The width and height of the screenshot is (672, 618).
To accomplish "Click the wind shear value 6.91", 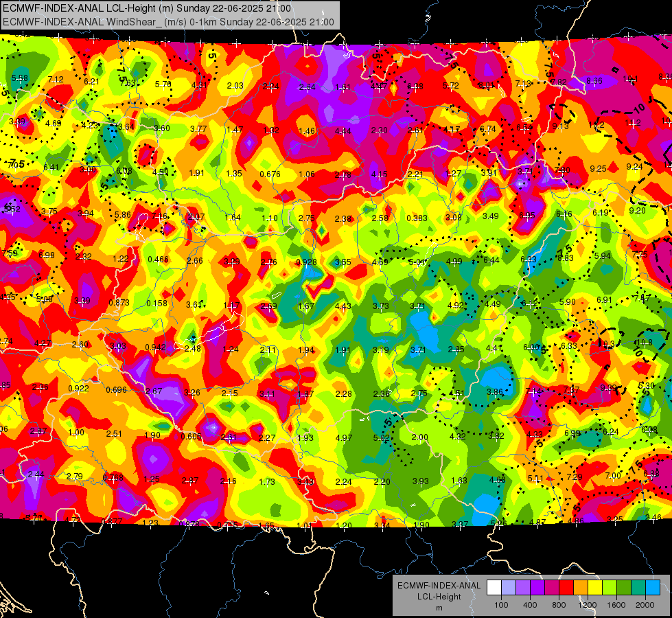I will click(x=604, y=300).
